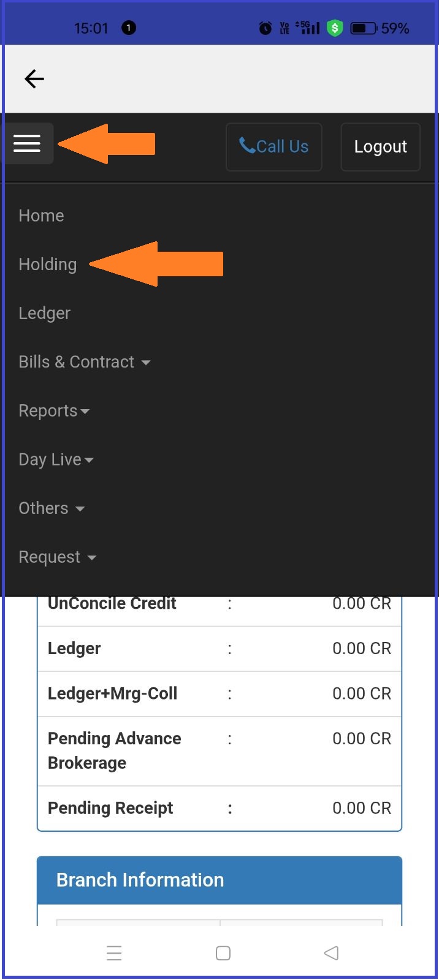Open the Request dropdown menu

pos(57,557)
